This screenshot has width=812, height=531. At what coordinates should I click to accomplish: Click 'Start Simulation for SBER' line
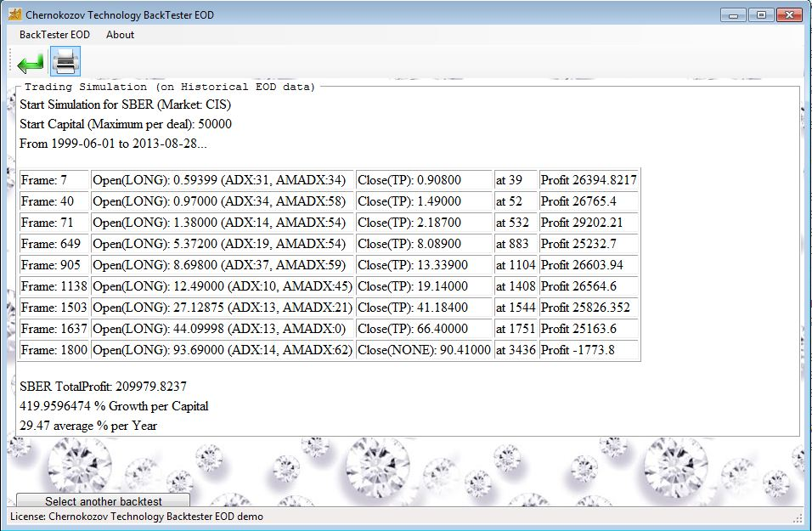[126, 105]
